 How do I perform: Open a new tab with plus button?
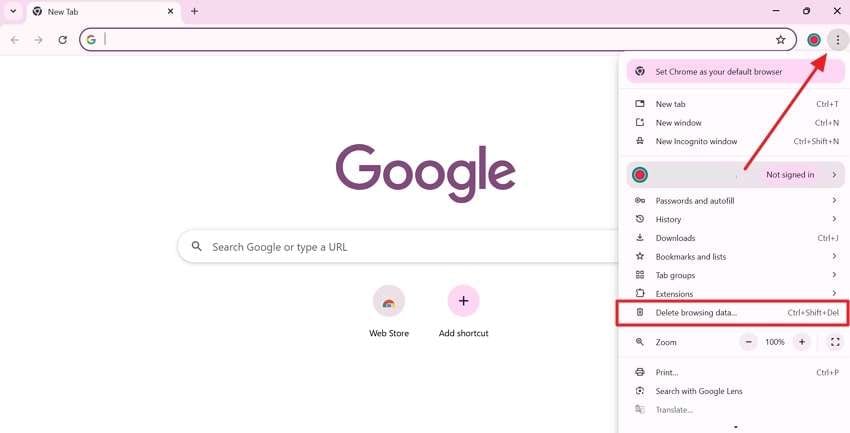point(195,11)
